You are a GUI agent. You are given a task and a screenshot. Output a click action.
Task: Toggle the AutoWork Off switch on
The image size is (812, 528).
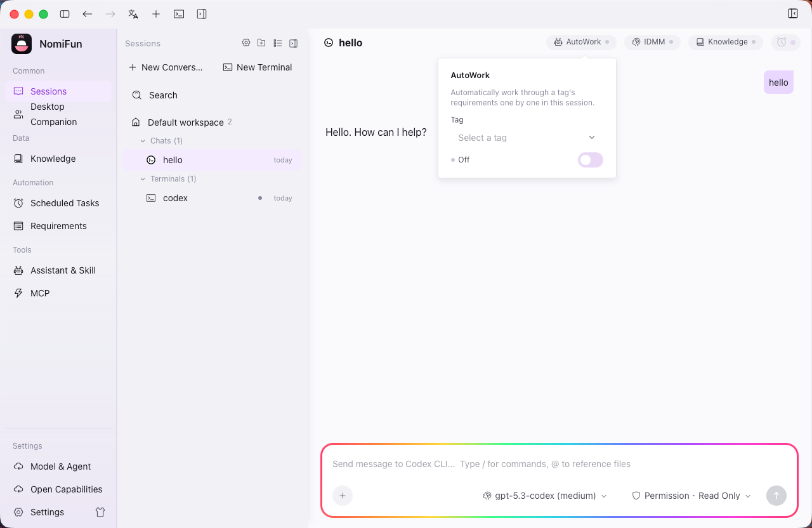coord(590,160)
